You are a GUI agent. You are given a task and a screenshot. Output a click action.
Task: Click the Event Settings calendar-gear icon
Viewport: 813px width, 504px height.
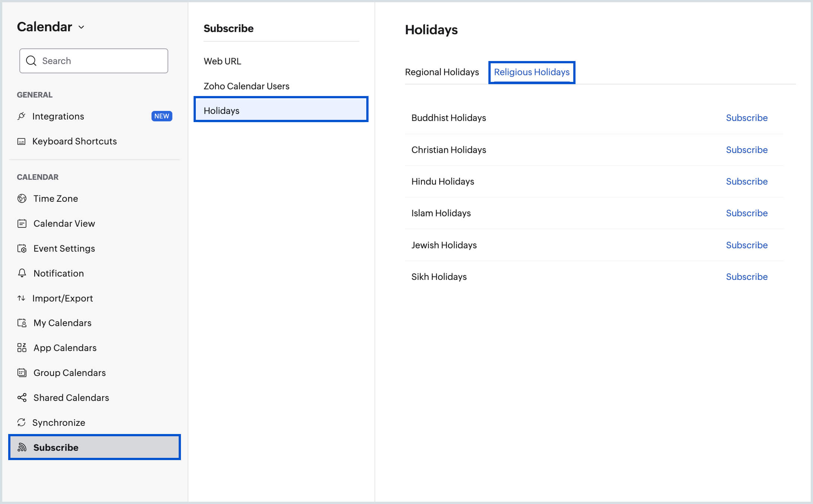tap(22, 248)
